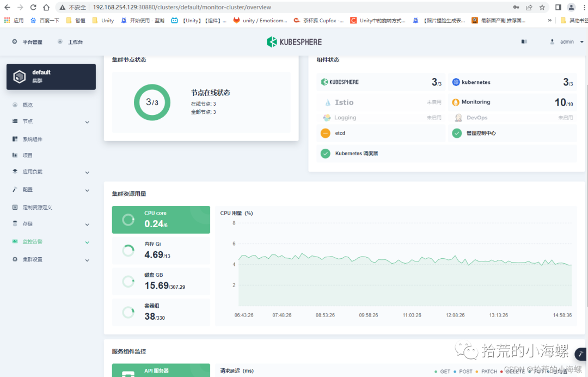Open the 其他书签 folder in the bookmarks bar
Screen dimensions: 588x377
pyautogui.click(x=574, y=21)
